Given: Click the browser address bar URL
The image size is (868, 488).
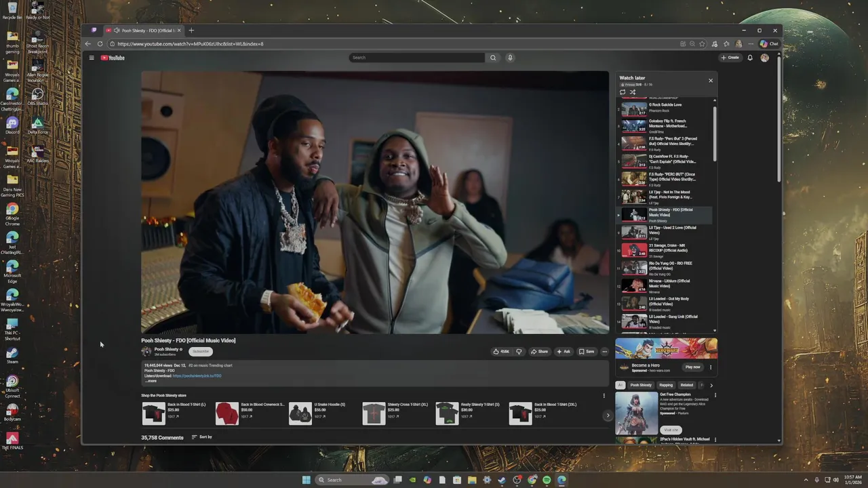Looking at the screenshot, I should point(191,44).
